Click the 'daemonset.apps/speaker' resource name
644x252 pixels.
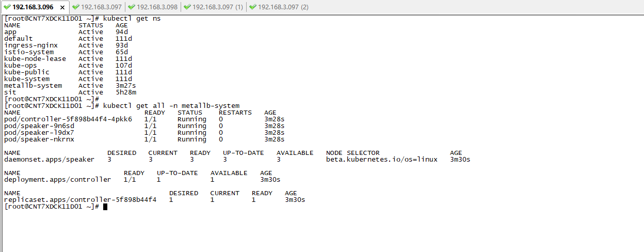[x=50, y=160]
